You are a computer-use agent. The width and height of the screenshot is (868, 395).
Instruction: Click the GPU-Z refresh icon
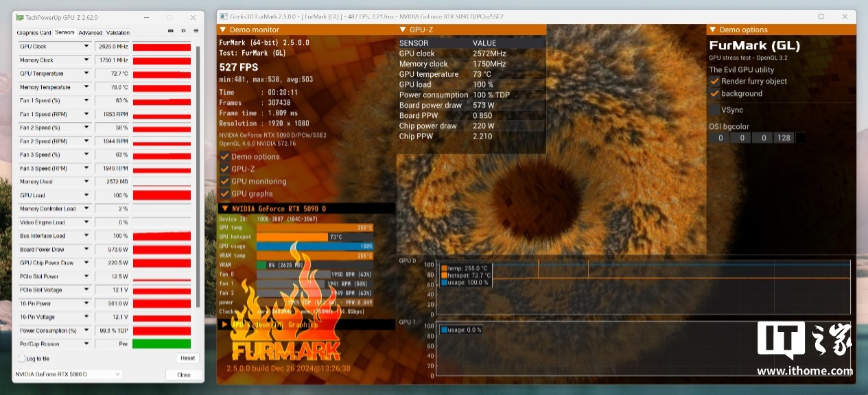tap(183, 31)
